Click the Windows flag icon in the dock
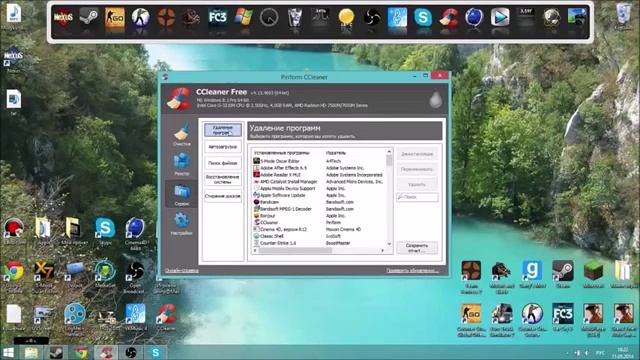 tap(243, 18)
